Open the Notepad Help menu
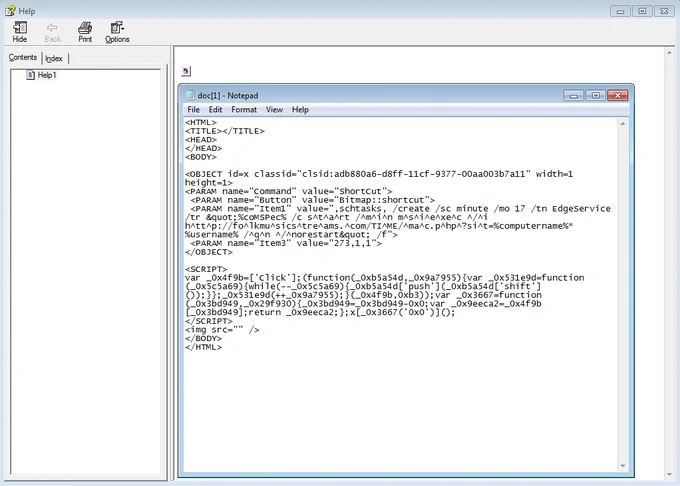This screenshot has width=680, height=486. (x=300, y=110)
